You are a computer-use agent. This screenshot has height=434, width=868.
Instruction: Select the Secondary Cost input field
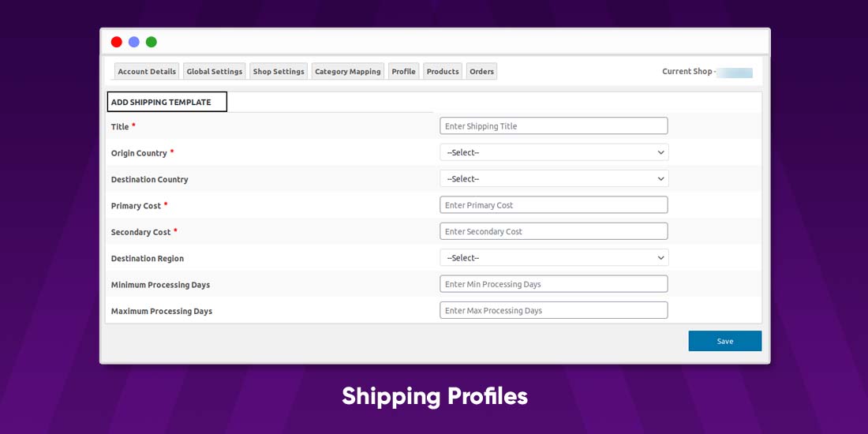(554, 231)
